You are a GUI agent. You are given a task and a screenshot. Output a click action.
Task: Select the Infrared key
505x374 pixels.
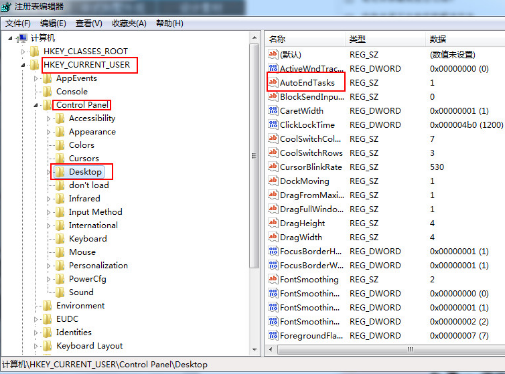click(84, 198)
